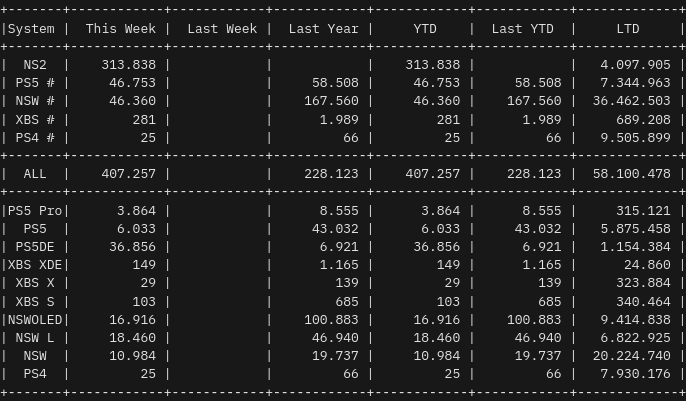This screenshot has width=686, height=401.
Task: Click NSW L Last Year value 46.940
Action: [335, 338]
